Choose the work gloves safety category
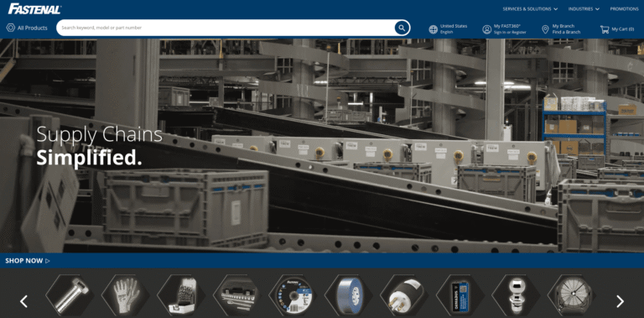Screen dimensions: 644x318 coord(126,295)
